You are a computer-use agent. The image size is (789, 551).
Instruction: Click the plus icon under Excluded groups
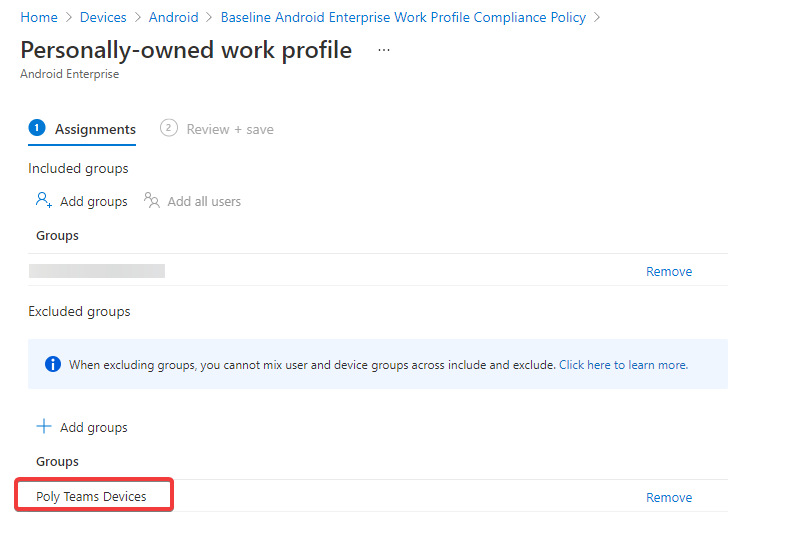(44, 426)
